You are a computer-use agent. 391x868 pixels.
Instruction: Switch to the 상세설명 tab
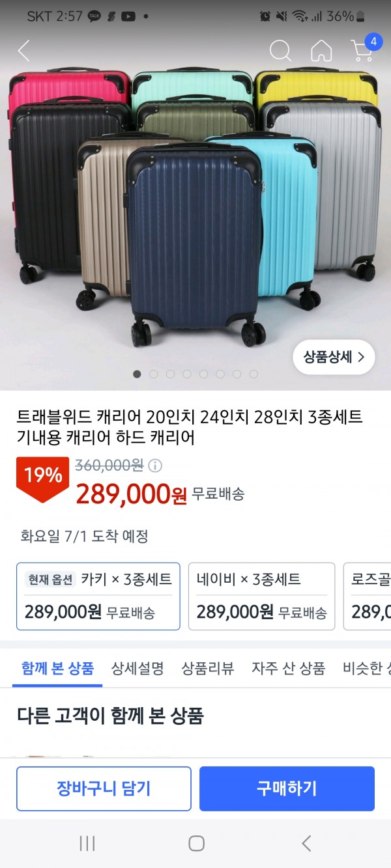pos(138,668)
